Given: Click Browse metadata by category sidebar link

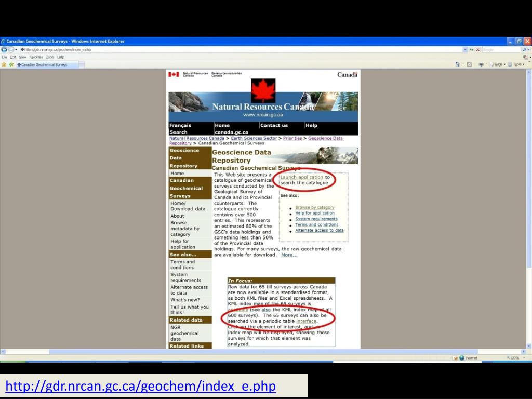Looking at the screenshot, I should click(x=185, y=229).
